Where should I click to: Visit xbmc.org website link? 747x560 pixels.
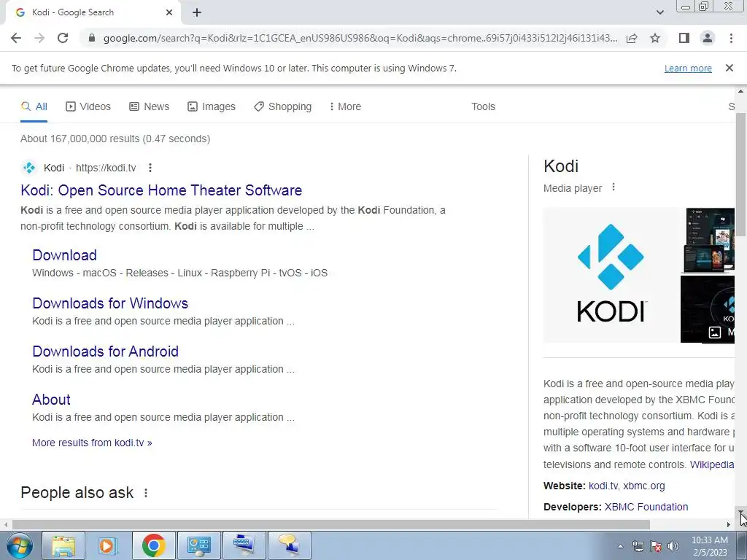tap(644, 486)
